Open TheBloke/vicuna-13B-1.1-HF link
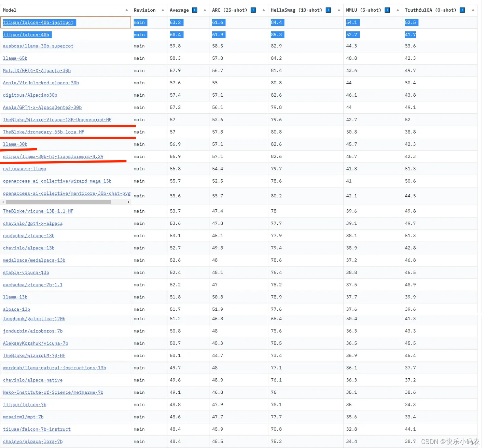This screenshot has width=485, height=448. pyautogui.click(x=38, y=211)
